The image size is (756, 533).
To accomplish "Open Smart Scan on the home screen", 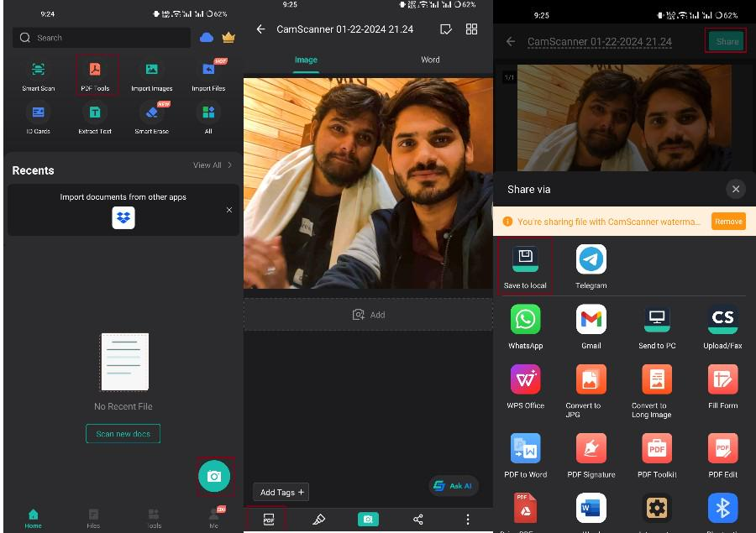I will pyautogui.click(x=38, y=76).
